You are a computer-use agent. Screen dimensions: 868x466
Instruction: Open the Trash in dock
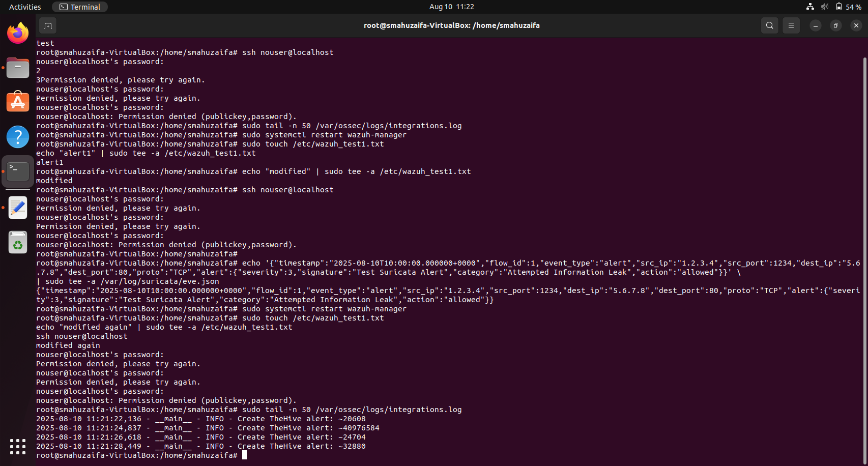coord(18,243)
